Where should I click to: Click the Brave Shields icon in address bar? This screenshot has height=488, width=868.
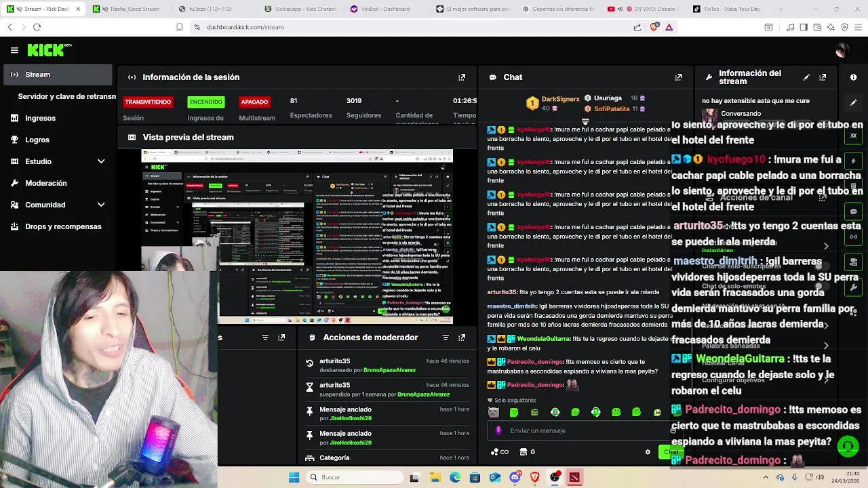coord(654,27)
